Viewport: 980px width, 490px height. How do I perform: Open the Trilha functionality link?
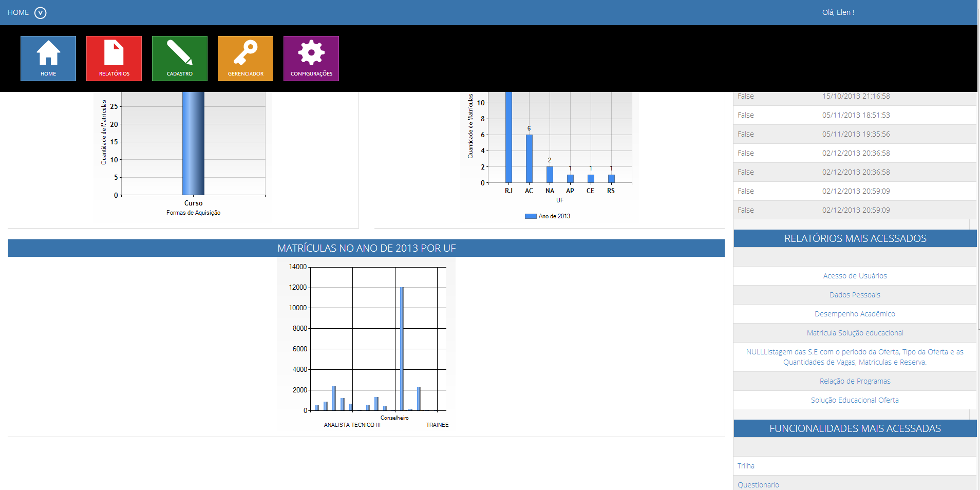tap(746, 466)
